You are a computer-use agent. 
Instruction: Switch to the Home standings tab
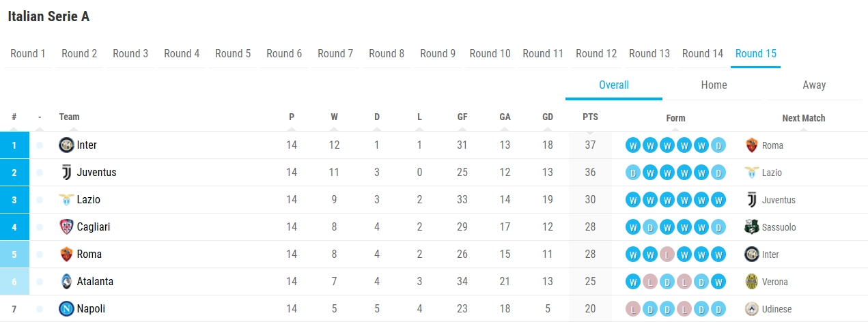point(714,85)
